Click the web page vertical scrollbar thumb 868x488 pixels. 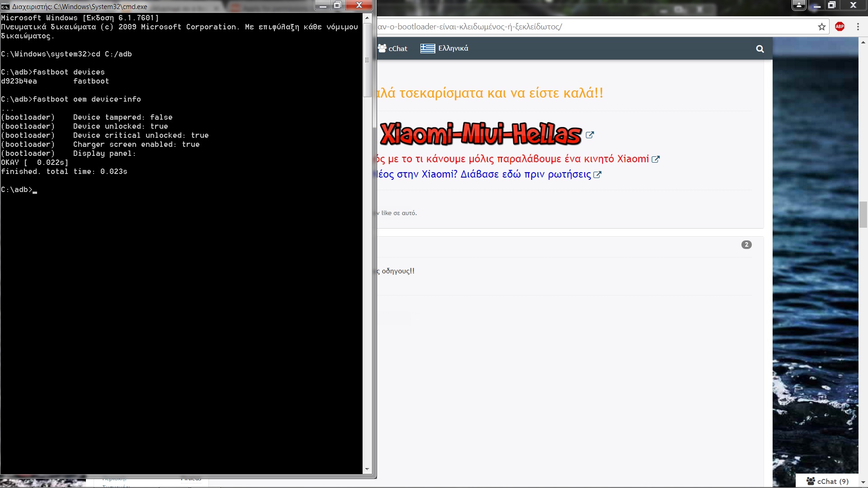pos(863,215)
